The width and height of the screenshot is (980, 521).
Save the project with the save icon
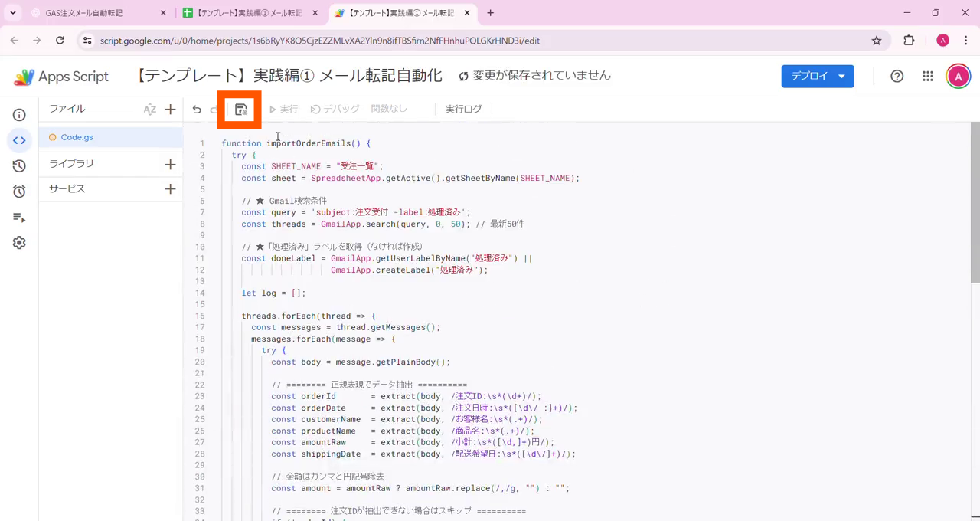coord(240,109)
